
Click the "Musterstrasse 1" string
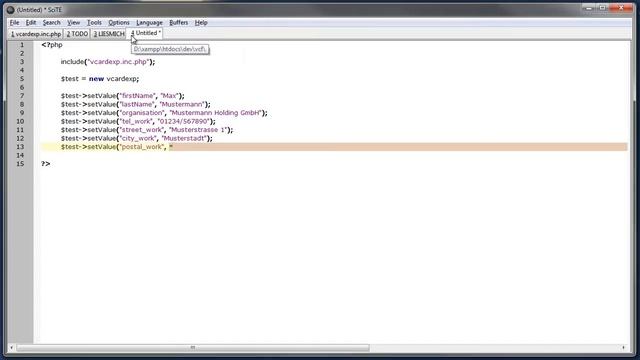pos(198,130)
